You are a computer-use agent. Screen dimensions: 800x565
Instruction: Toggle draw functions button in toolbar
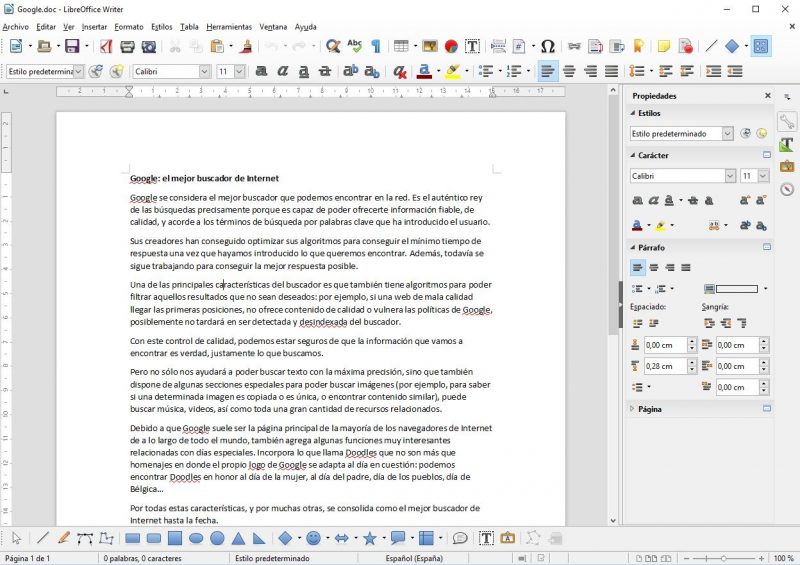[761, 46]
